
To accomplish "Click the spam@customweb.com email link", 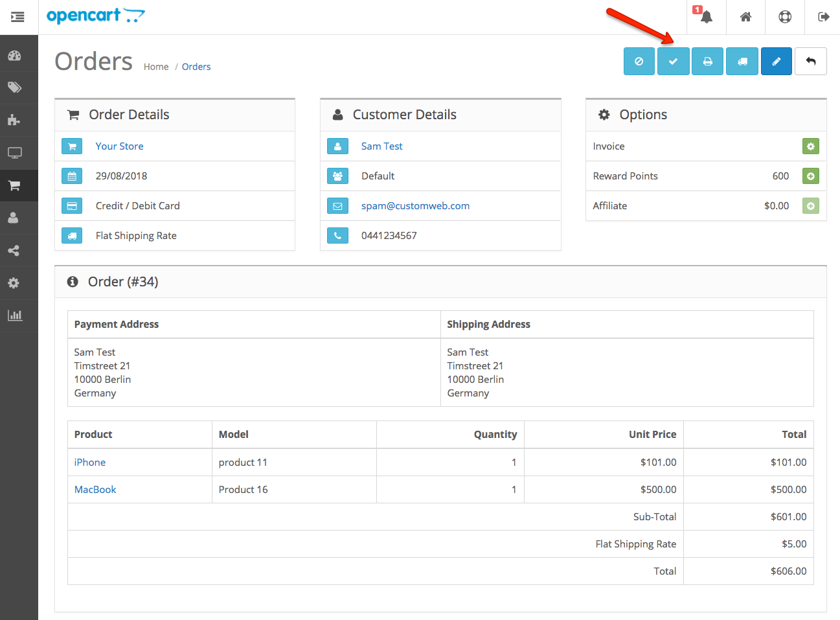I will pyautogui.click(x=415, y=206).
